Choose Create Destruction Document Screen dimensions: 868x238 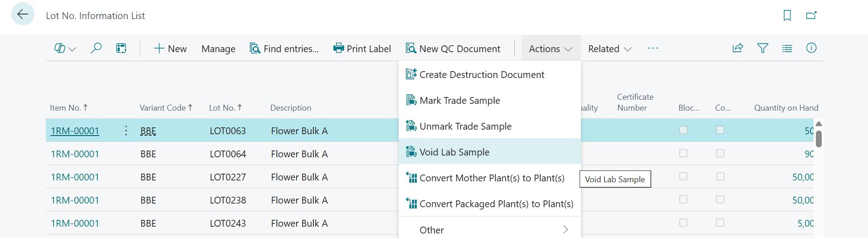(x=482, y=75)
